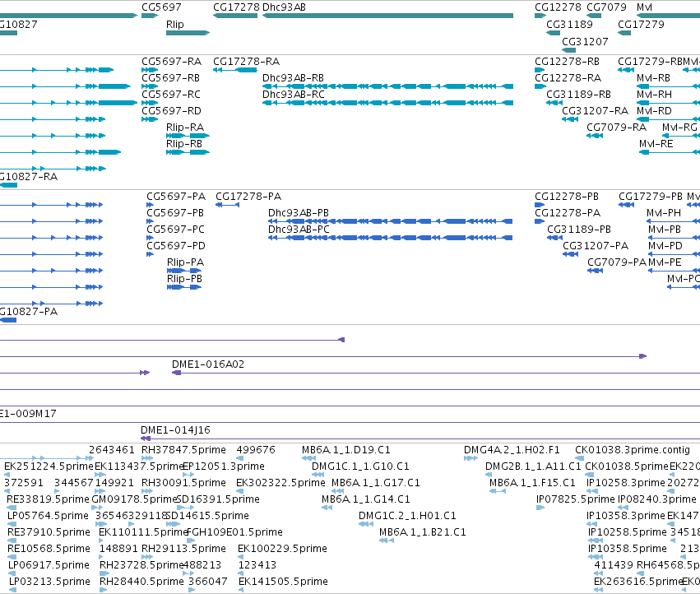Viewport: 700px width, 594px height.
Task: Click EST DMG4A.2_1.H02.F1
Action: [471, 457]
